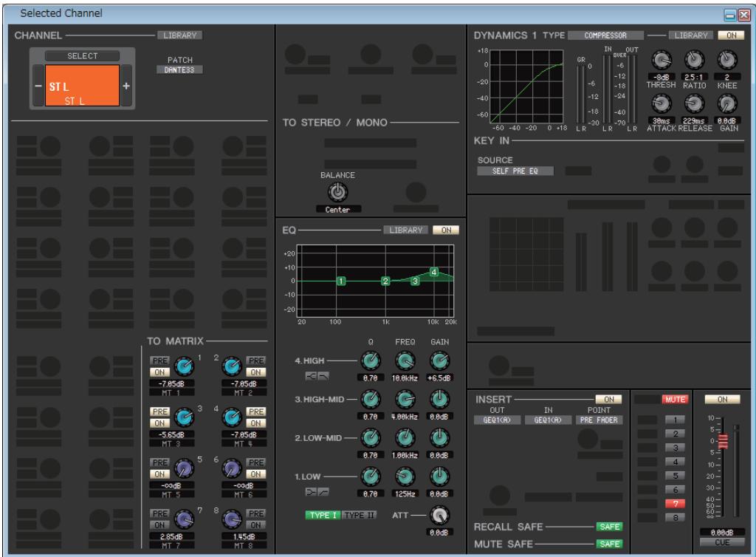Adjust the matrix 8 send level knob
The height and width of the screenshot is (557, 756).
pos(232,519)
